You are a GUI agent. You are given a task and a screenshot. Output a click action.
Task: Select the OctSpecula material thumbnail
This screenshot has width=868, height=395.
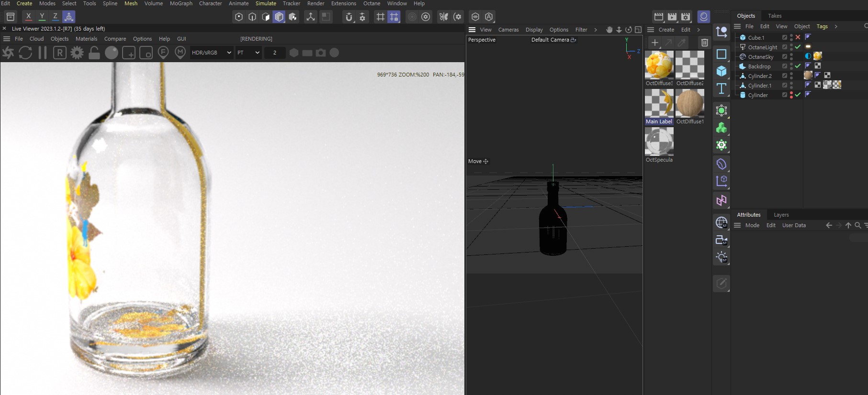point(659,142)
